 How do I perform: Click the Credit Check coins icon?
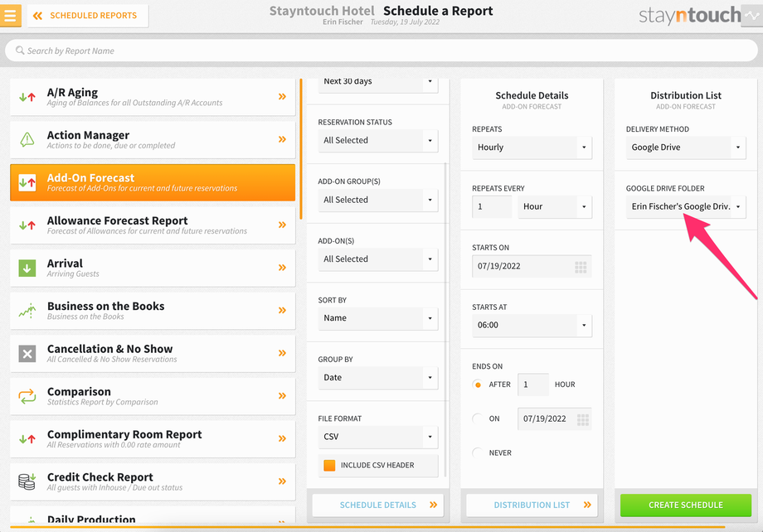[27, 481]
